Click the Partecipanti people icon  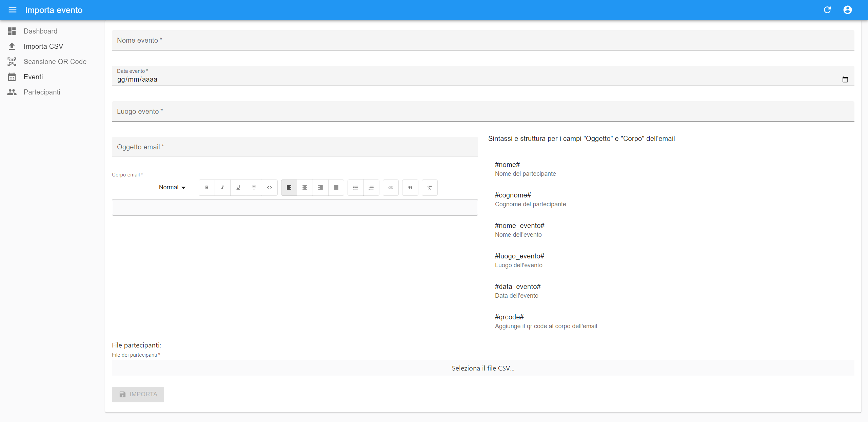point(12,92)
